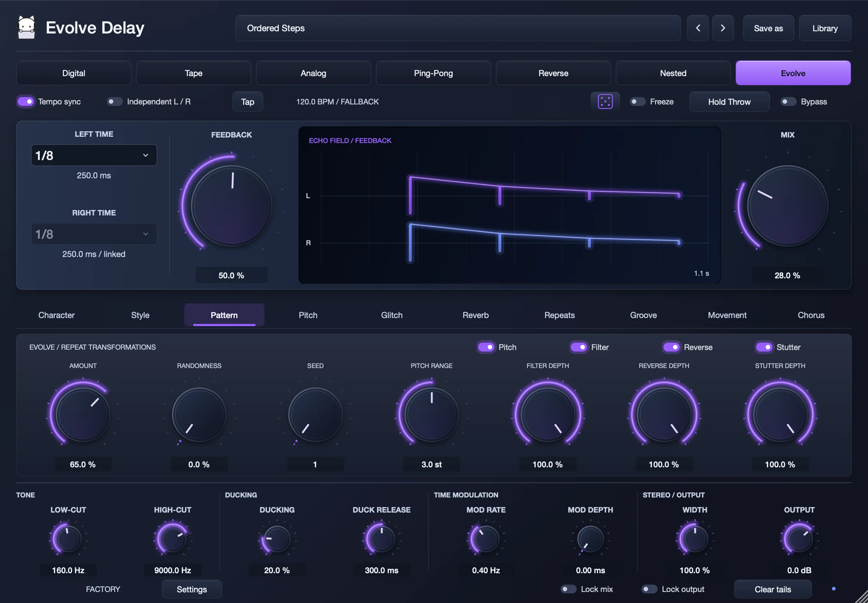Select the Tape delay mode

pyautogui.click(x=193, y=73)
